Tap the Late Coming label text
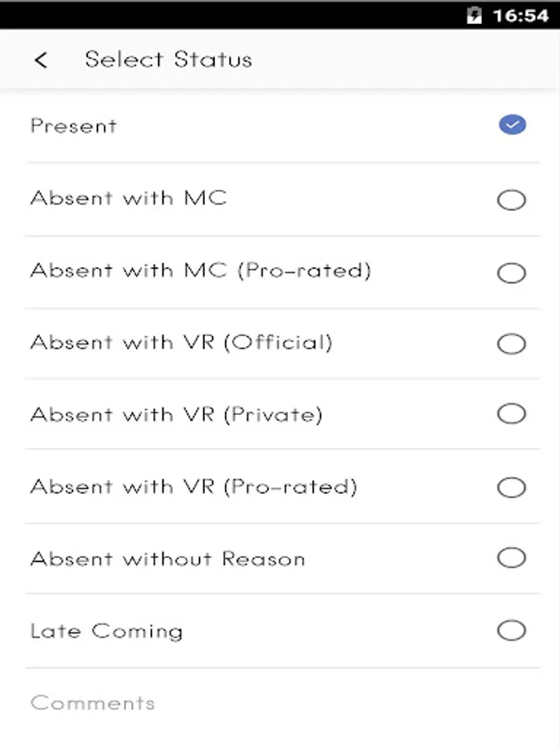This screenshot has width=560, height=747. point(106,631)
